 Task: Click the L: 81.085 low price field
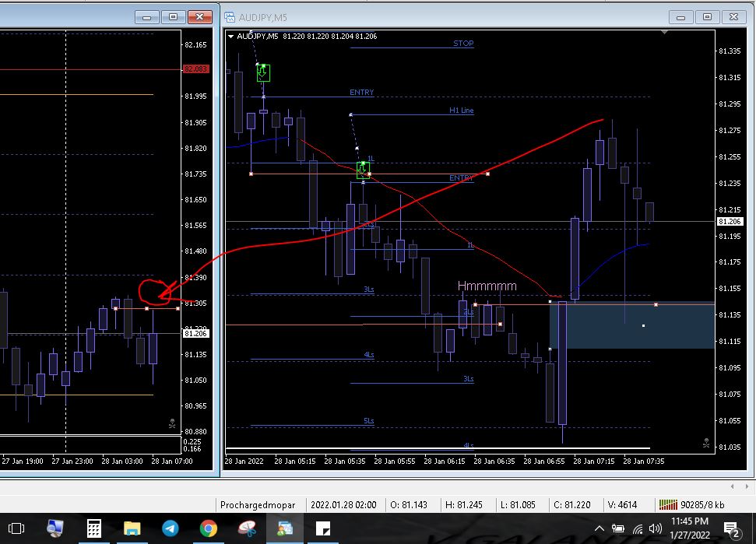[x=518, y=505]
